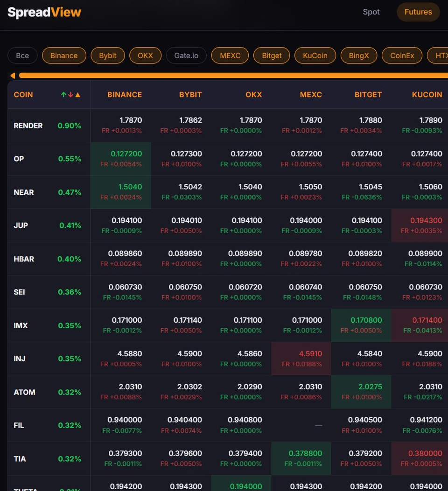The width and height of the screenshot is (448, 491).
Task: Sort by the MEXC column header
Action: click(311, 95)
